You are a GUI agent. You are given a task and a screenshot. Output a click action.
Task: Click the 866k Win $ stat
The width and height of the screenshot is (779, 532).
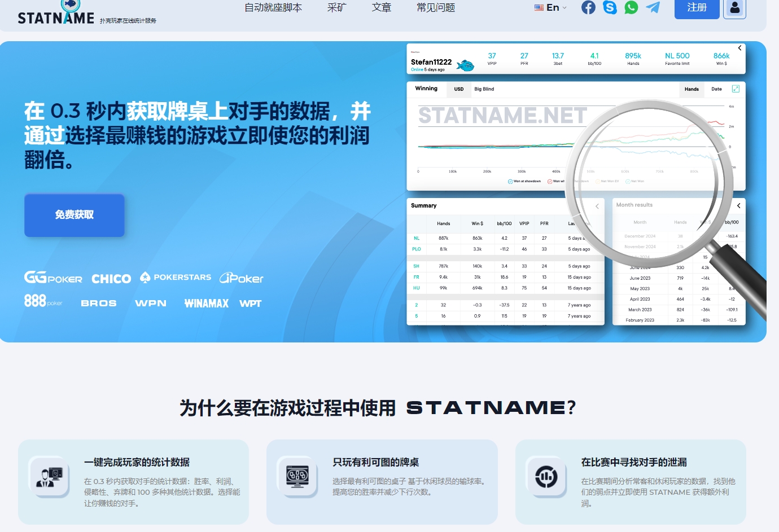tap(721, 56)
